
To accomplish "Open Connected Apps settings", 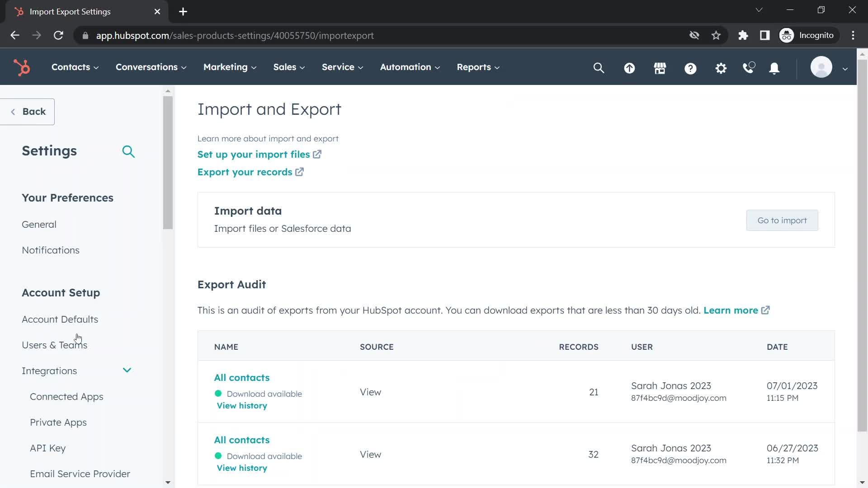I will [x=66, y=397].
